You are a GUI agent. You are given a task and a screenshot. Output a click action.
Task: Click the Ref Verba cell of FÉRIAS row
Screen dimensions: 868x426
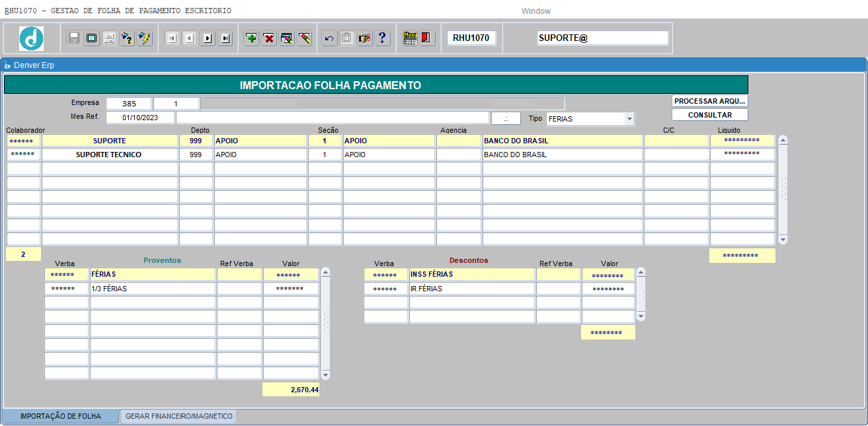[239, 274]
